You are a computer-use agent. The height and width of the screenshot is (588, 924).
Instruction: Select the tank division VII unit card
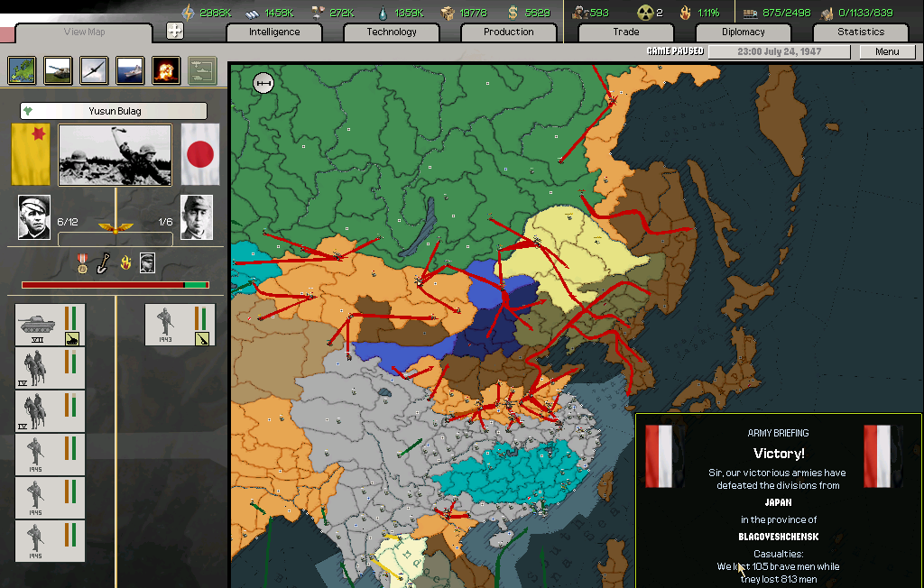[x=51, y=325]
